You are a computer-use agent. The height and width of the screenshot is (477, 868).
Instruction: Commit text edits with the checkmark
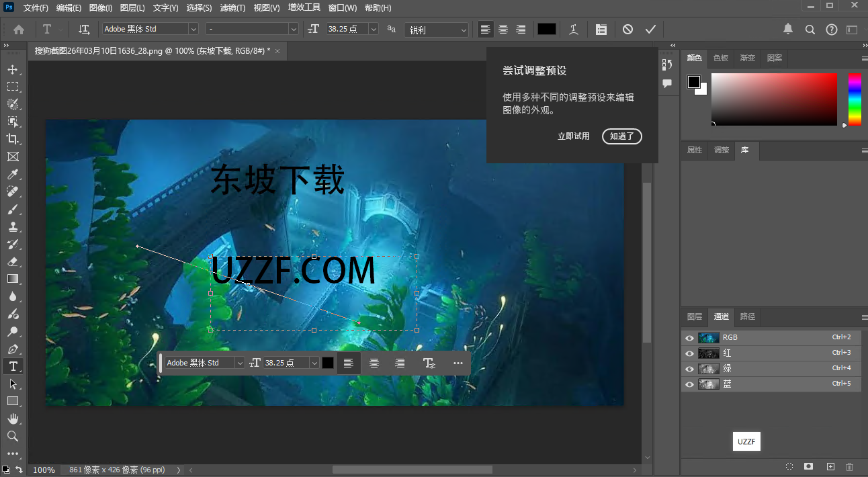tap(650, 29)
